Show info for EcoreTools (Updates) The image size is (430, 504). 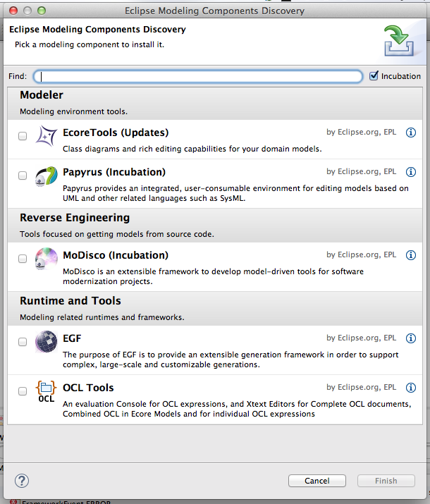pos(411,133)
